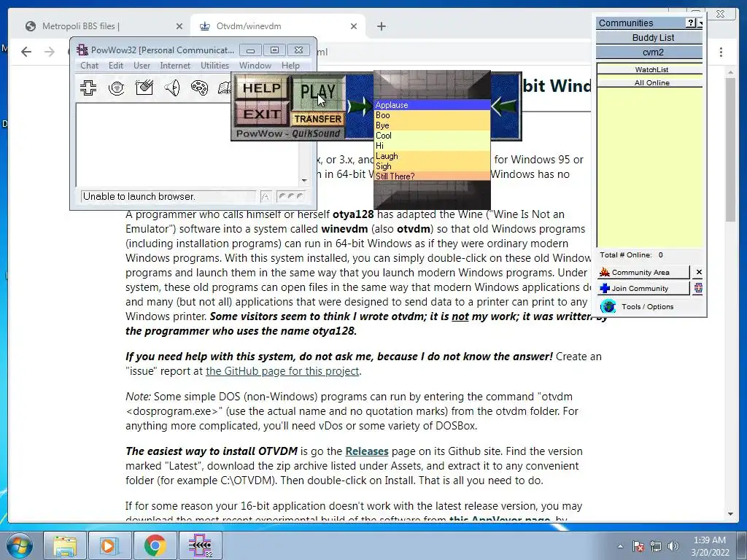Click the Chrome taskbar icon
This screenshot has width=747, height=560.
click(x=155, y=545)
